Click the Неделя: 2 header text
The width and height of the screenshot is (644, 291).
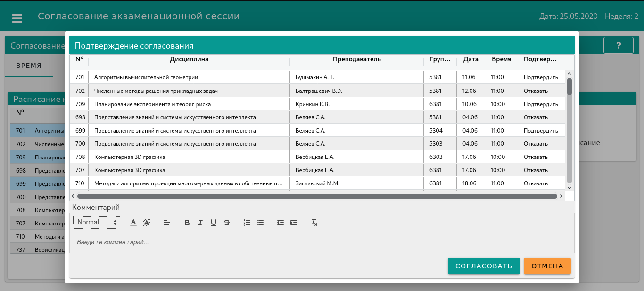pyautogui.click(x=621, y=16)
